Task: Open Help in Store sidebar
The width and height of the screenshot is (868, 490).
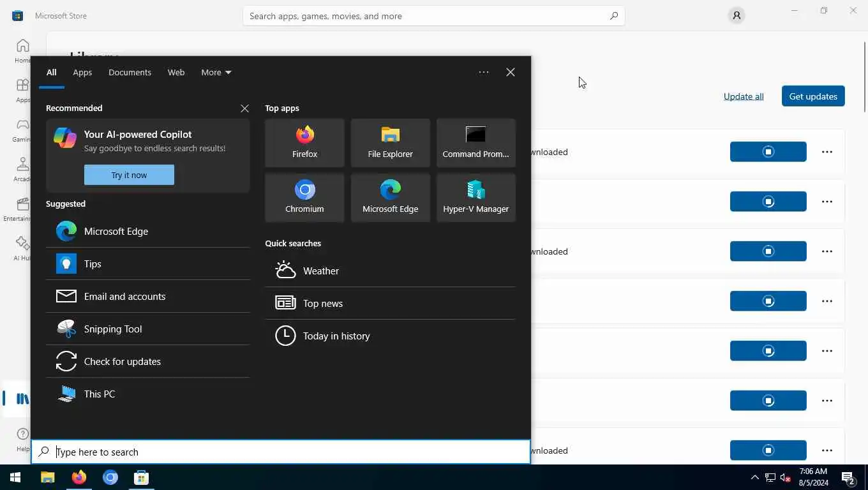Action: coord(22,439)
